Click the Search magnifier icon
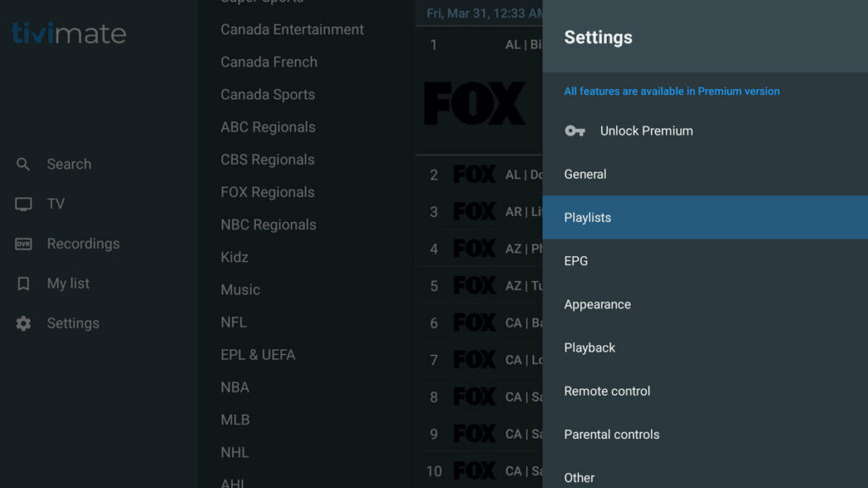This screenshot has height=488, width=868. 24,164
